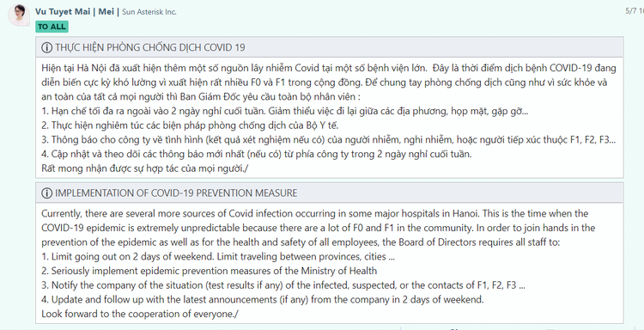Image resolution: width=644 pixels, height=330 pixels.
Task: Click the THỰC HIỆN PHÒNG CHỐNG DỊCH COVID 19 title
Action: (x=150, y=47)
